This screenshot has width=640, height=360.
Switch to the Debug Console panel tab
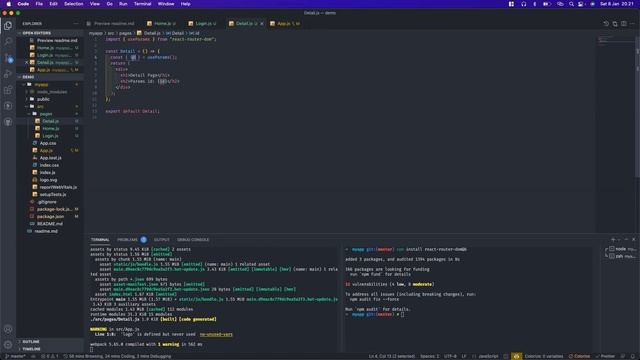(x=193, y=240)
